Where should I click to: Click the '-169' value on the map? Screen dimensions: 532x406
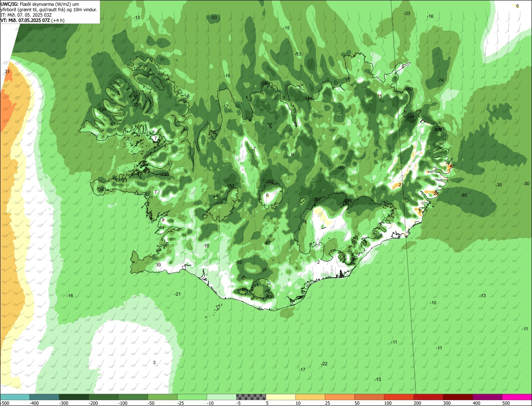pos(409,89)
